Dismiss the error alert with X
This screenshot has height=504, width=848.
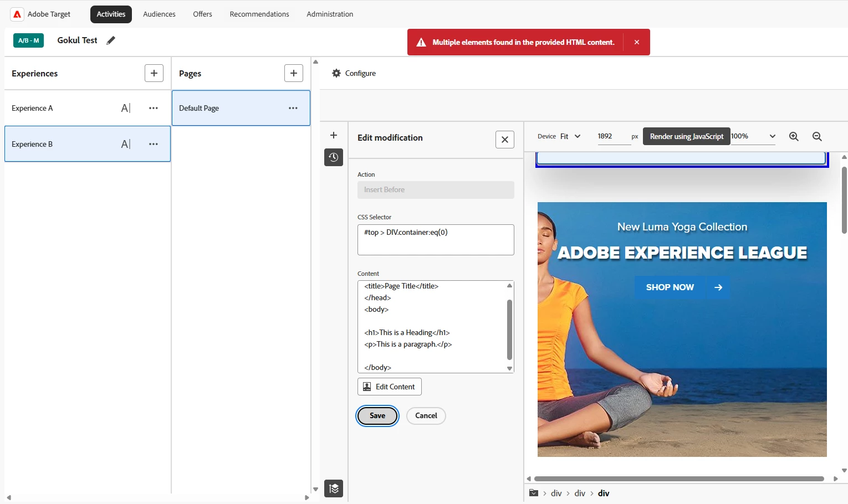(x=637, y=42)
